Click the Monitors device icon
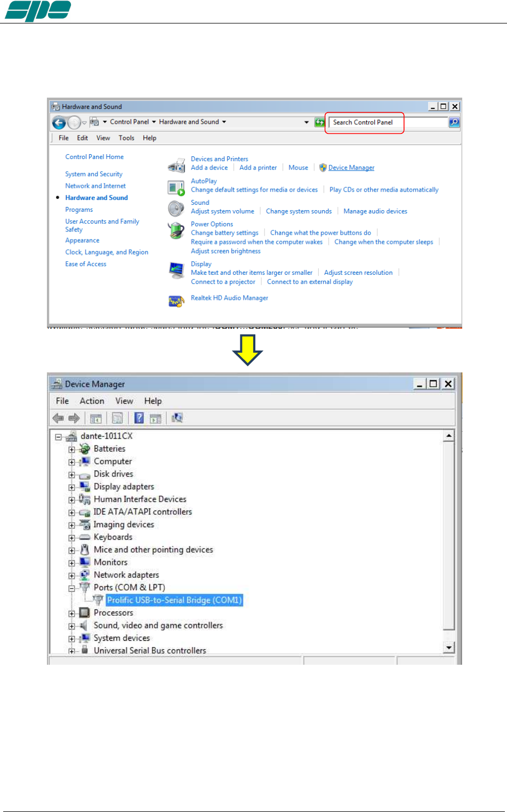This screenshot has width=507, height=812. pyautogui.click(x=84, y=562)
